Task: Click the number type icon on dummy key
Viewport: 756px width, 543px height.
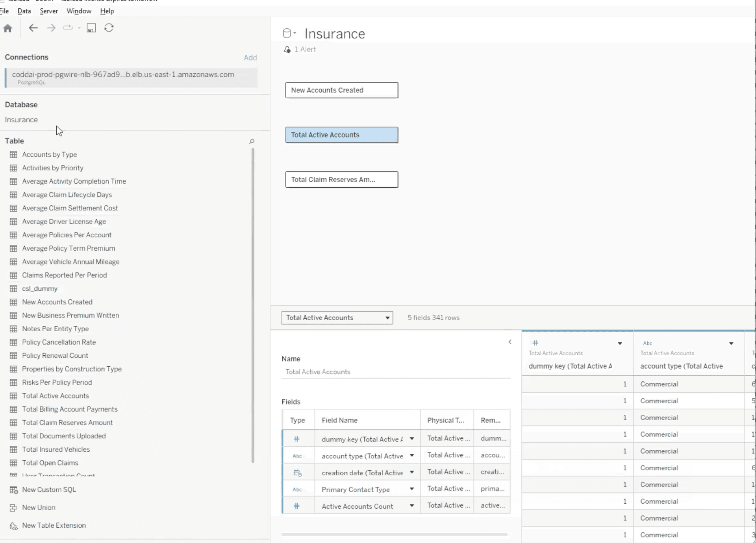Action: click(x=296, y=439)
